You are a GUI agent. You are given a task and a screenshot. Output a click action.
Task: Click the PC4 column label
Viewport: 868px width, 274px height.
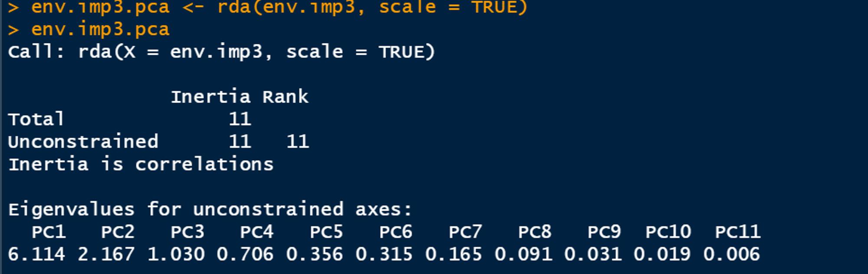click(257, 232)
